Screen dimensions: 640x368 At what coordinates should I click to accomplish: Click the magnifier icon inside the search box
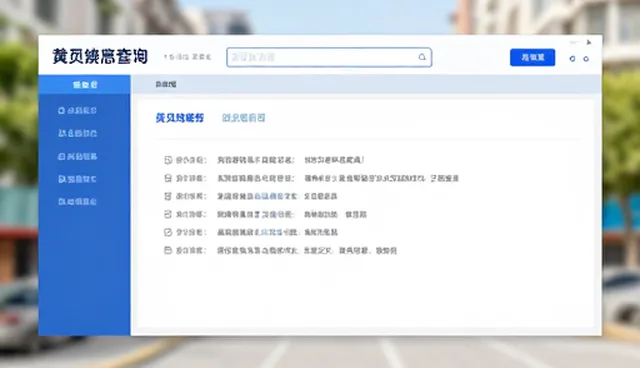point(422,57)
